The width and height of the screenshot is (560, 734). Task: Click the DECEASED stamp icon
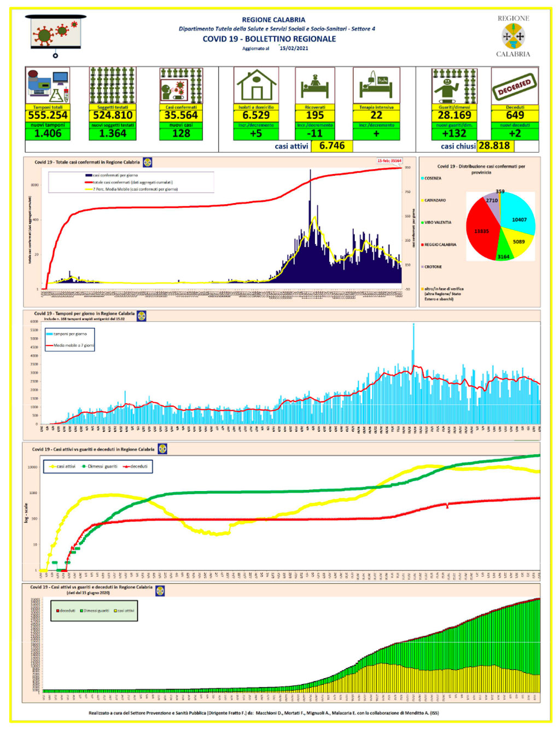click(515, 86)
